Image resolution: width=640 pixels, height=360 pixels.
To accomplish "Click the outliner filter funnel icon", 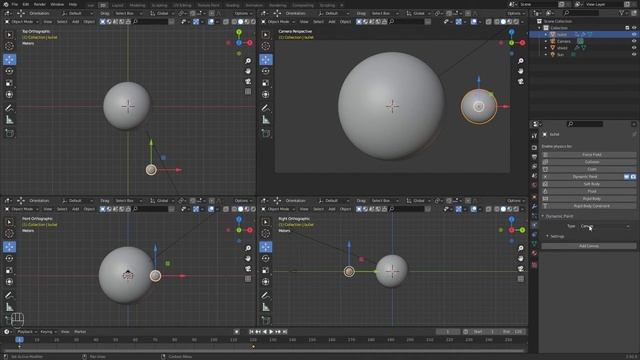I will tap(622, 13).
